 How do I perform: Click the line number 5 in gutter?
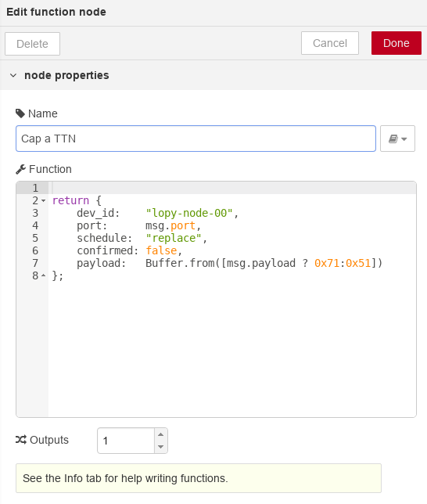(x=35, y=238)
